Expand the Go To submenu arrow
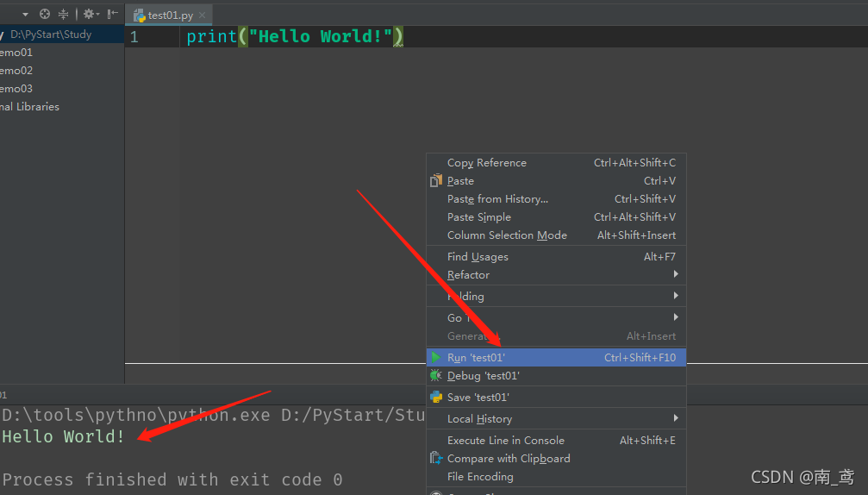This screenshot has height=495, width=868. tap(676, 316)
